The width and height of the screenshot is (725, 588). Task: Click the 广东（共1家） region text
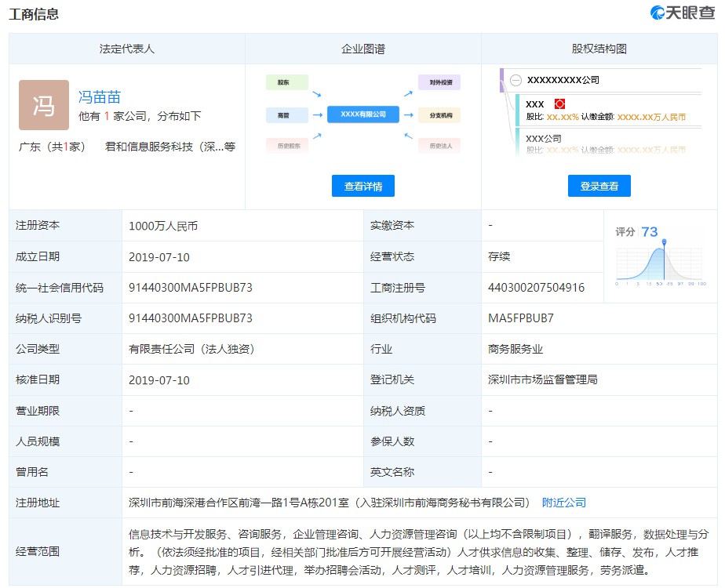(52, 147)
